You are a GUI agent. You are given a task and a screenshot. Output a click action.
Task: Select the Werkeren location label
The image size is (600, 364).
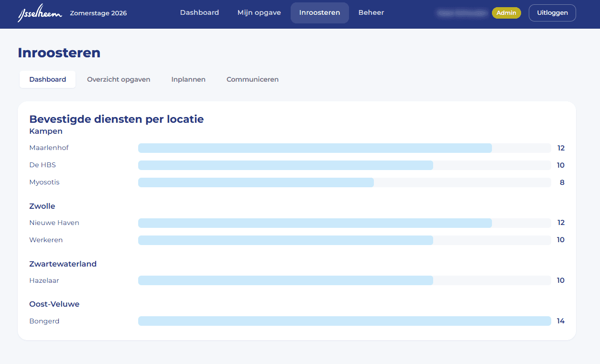point(46,240)
